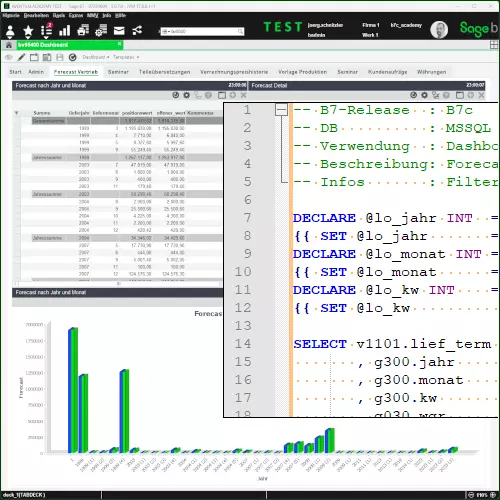
Task: Open the Verlage Produktion tab
Action: [302, 72]
